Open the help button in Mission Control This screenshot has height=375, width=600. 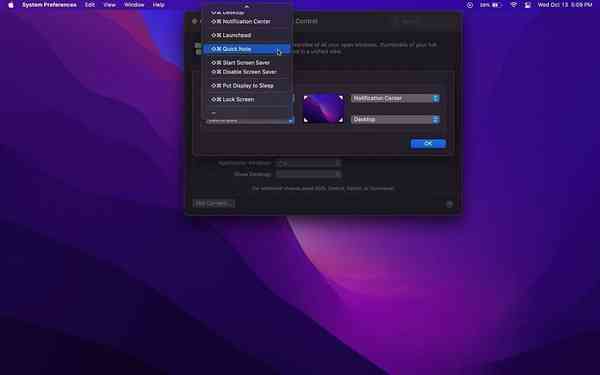pos(449,204)
